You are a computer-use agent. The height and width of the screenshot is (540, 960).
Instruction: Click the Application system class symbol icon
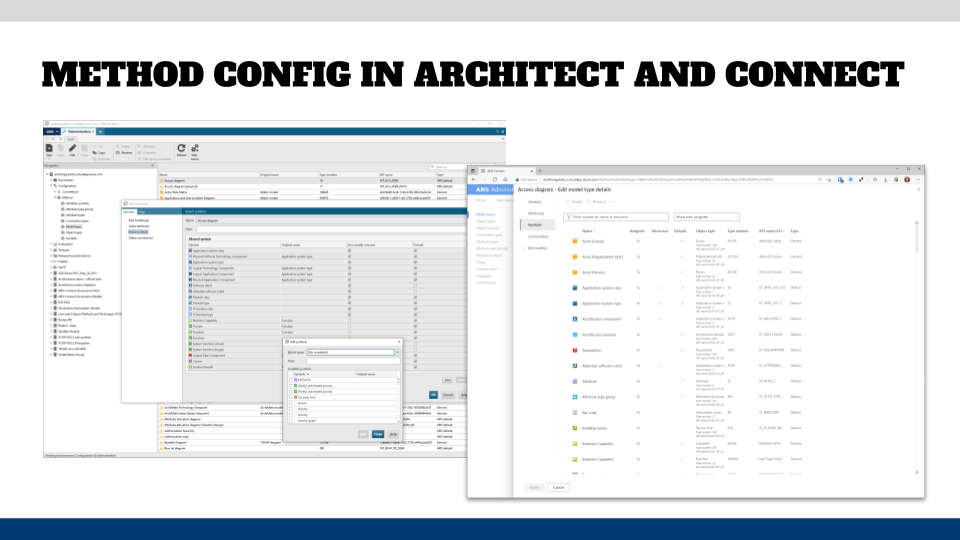tap(575, 288)
